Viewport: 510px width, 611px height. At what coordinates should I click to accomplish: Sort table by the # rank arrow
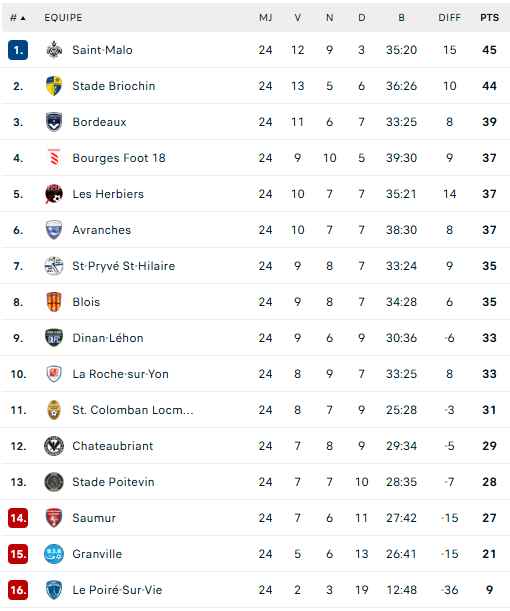click(18, 18)
